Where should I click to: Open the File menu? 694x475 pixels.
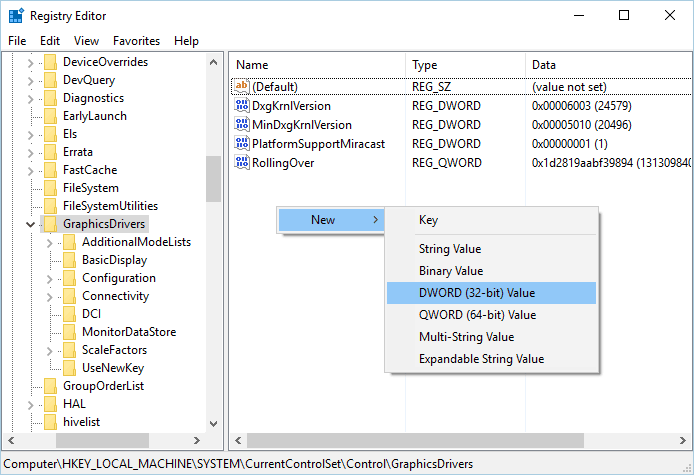17,41
